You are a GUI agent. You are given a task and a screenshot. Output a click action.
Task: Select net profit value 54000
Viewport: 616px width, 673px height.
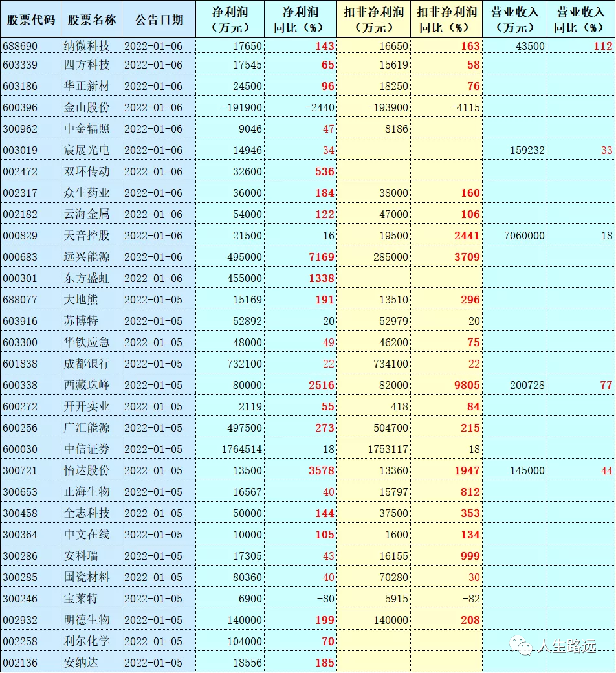pos(230,215)
